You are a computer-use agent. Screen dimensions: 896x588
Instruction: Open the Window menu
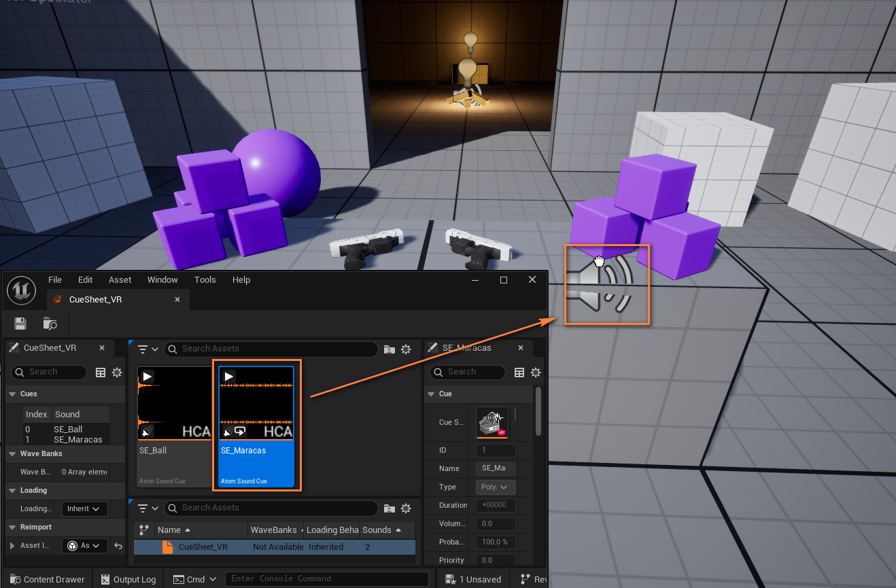pos(162,280)
